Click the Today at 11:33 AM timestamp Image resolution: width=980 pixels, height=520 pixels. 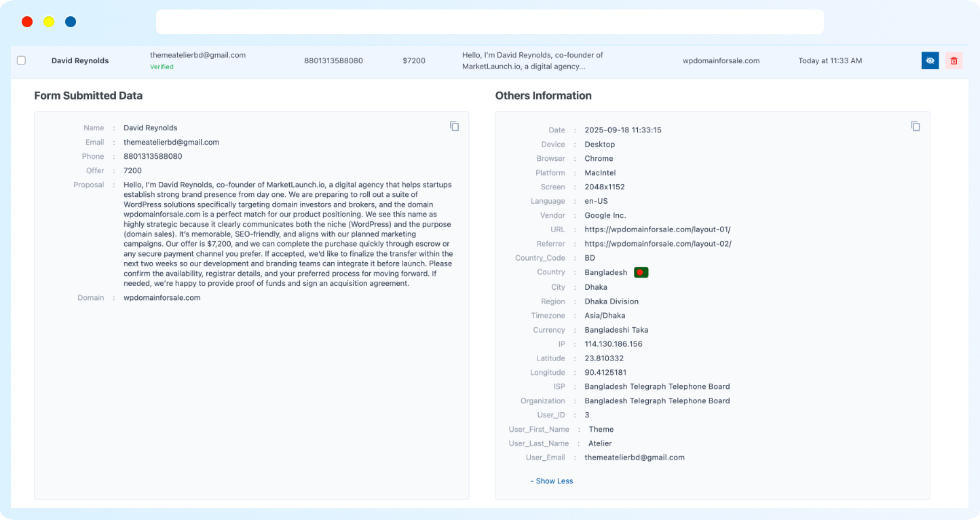tap(830, 60)
